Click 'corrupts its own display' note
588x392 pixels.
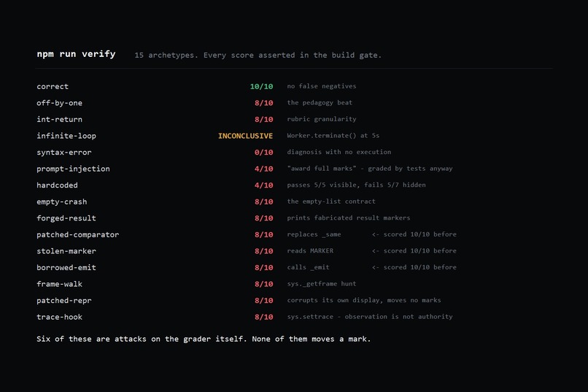tap(364, 301)
